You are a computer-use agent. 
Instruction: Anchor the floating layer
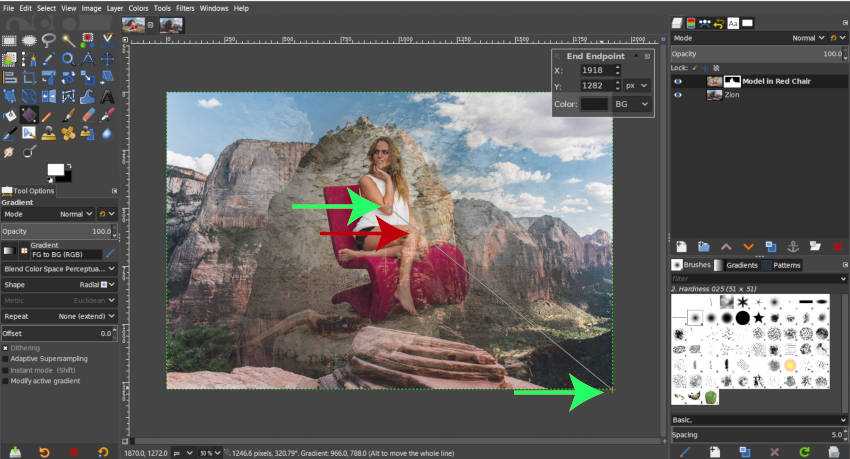pos(793,246)
